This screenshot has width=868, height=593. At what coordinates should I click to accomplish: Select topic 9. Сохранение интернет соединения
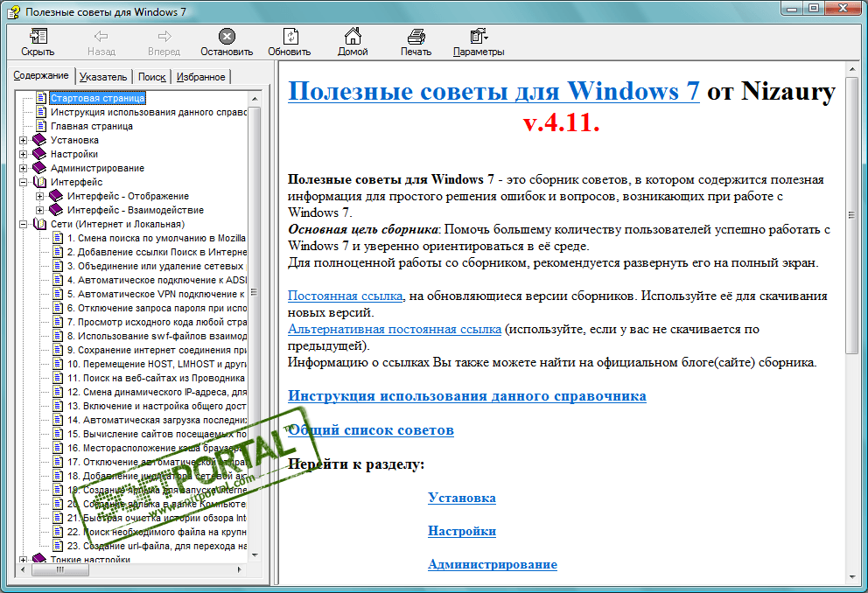[157, 350]
